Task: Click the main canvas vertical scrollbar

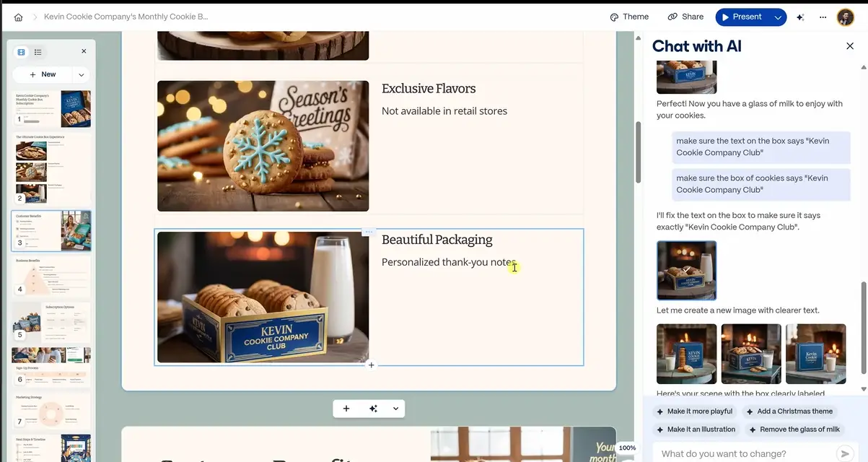Action: 638,152
